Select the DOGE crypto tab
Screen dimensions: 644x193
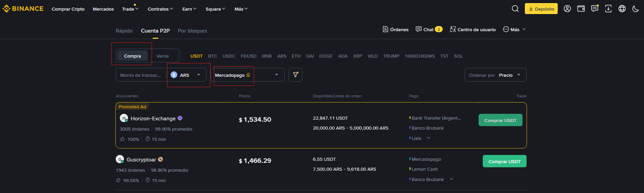point(326,56)
